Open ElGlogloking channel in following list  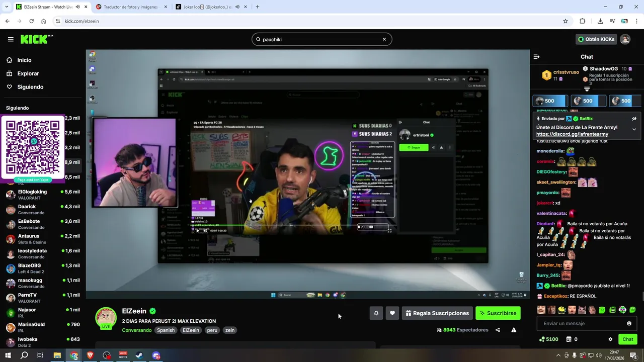point(43,195)
